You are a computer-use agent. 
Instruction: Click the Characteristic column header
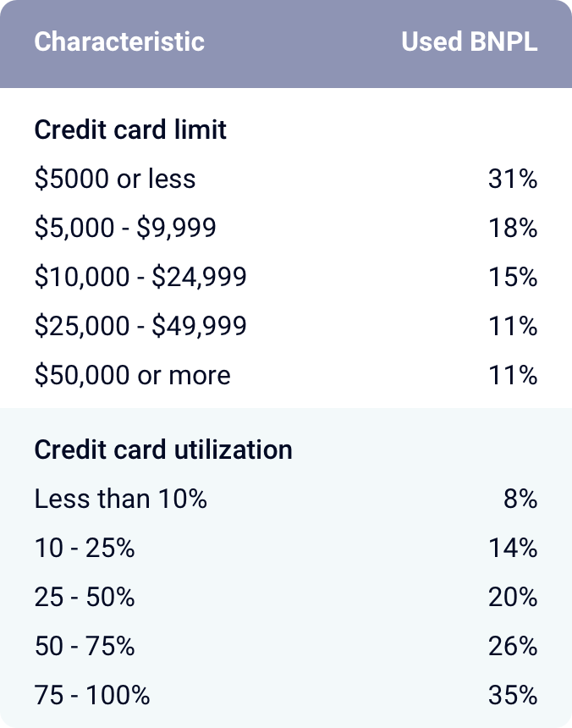119,41
